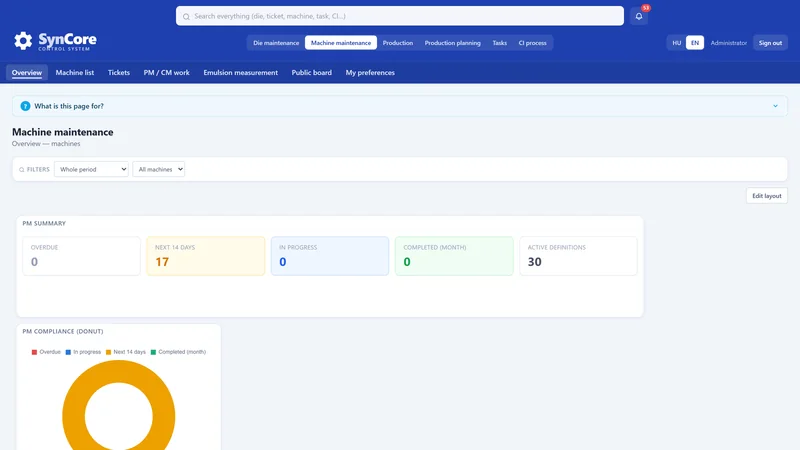
Task: Toggle the Overdue red legend swatch
Action: pos(34,352)
